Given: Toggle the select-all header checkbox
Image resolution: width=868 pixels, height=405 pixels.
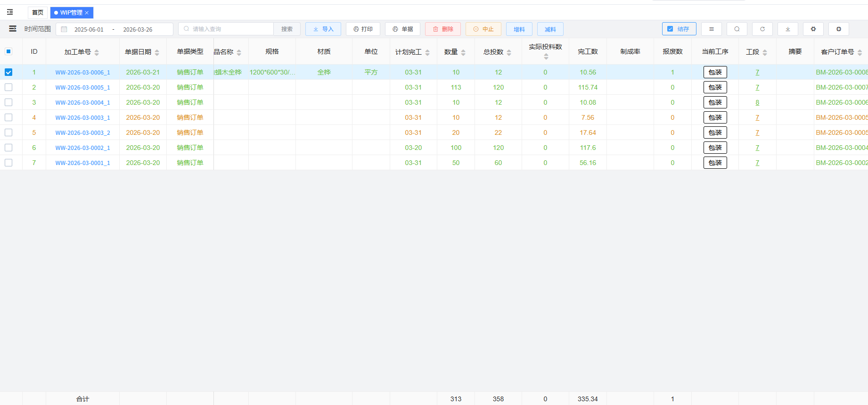Looking at the screenshot, I should pos(8,51).
